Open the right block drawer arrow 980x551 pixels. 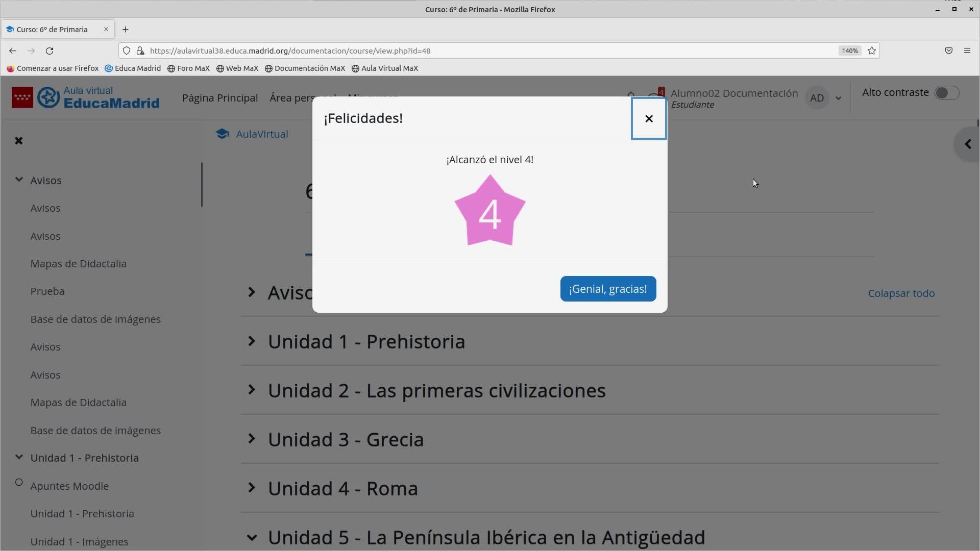click(x=967, y=144)
